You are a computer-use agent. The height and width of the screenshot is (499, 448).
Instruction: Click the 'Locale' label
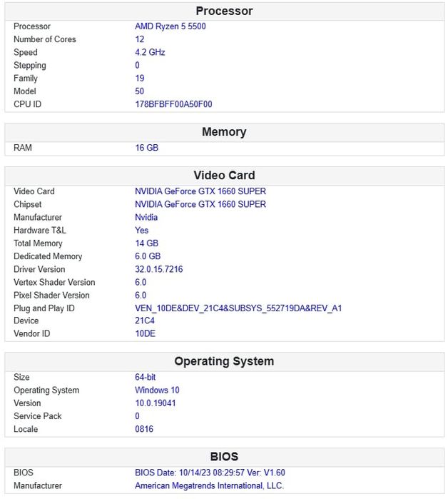(26, 429)
